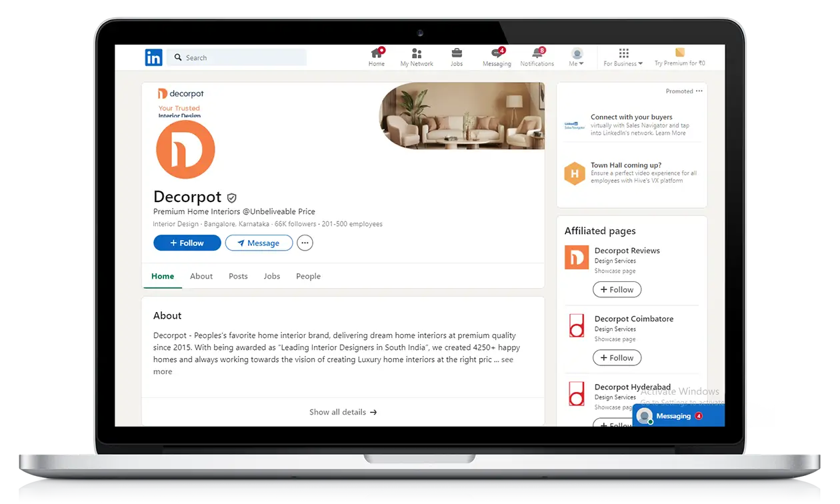Click Show all details link
This screenshot has width=840, height=504.
point(343,412)
